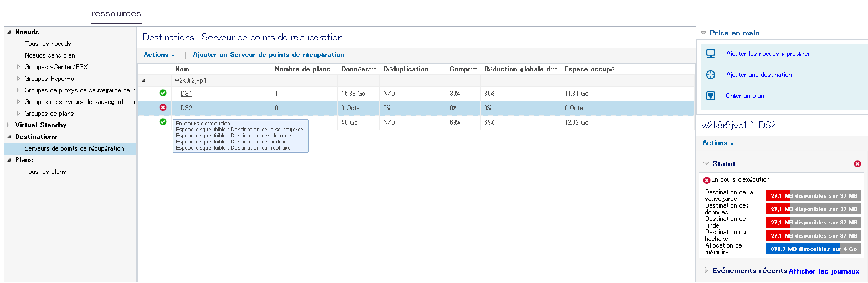Expand the Groupes vCenter/ESX tree node
The image size is (868, 283).
pos(19,67)
